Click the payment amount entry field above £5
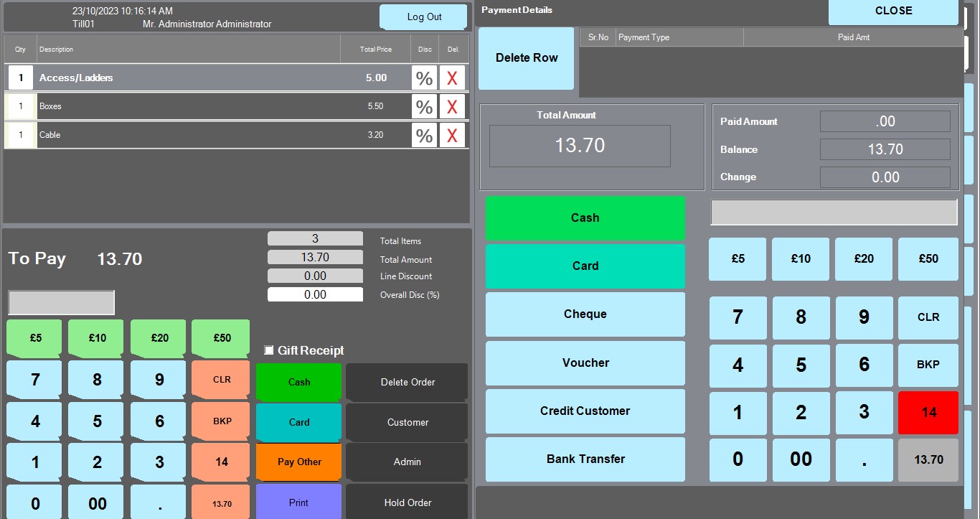This screenshot has width=980, height=519. click(834, 212)
